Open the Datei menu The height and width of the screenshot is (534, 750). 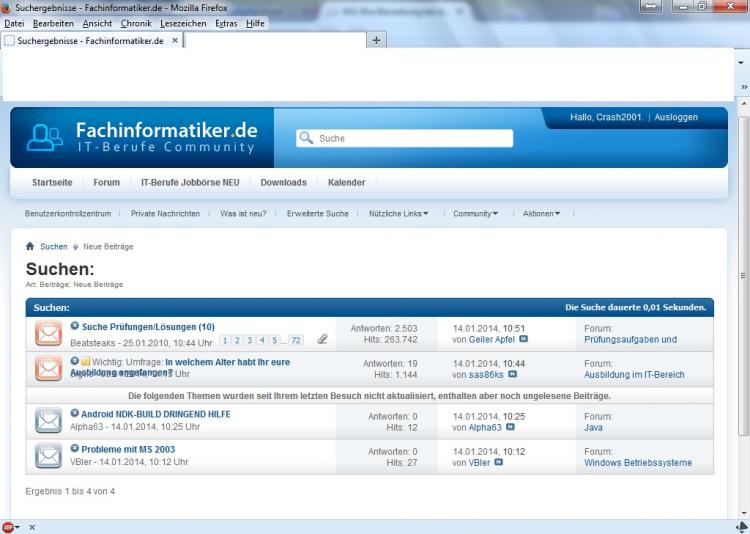point(14,23)
